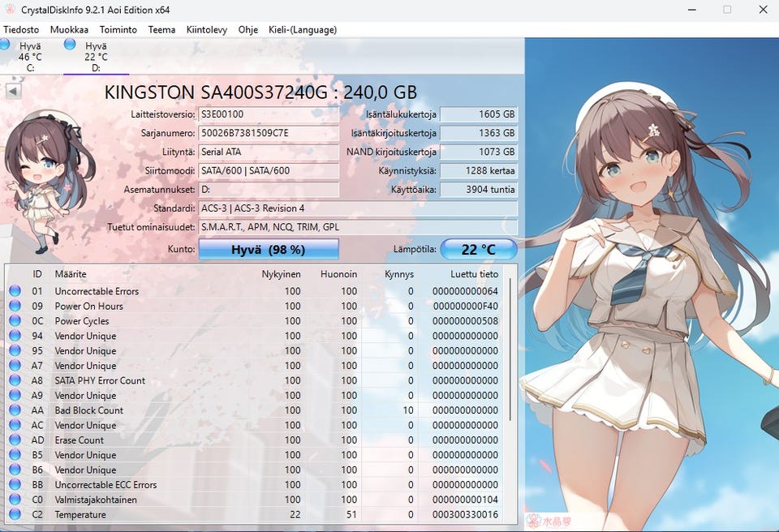
Task: Click status orb for Uncorrectable Errors row
Action: click(x=15, y=291)
